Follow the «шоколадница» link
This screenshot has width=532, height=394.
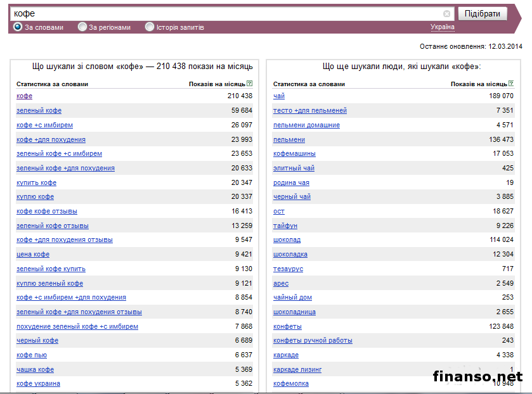click(x=294, y=312)
